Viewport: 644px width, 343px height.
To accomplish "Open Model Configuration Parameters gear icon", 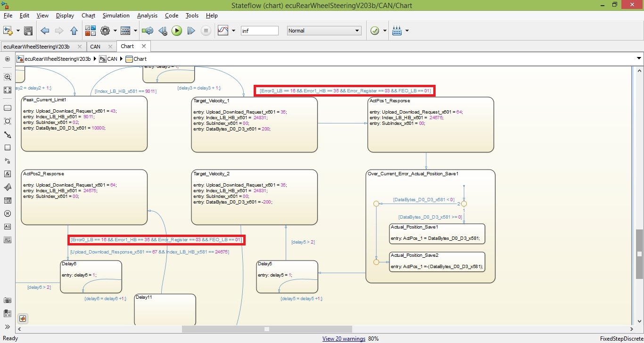I will pos(105,31).
